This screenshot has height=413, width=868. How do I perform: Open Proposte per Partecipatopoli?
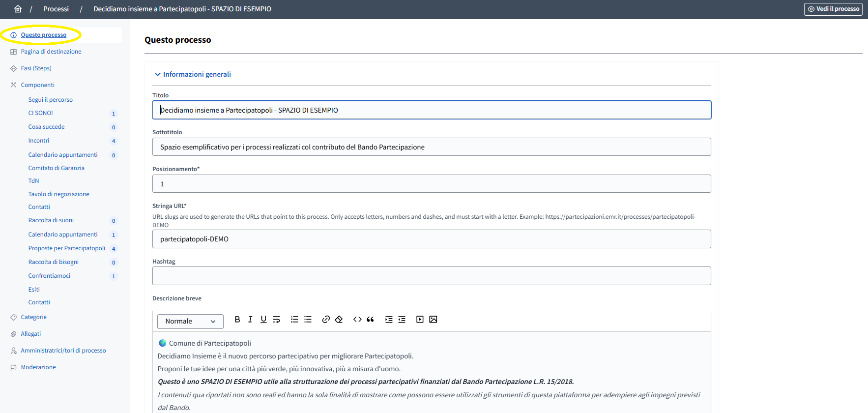click(x=66, y=248)
